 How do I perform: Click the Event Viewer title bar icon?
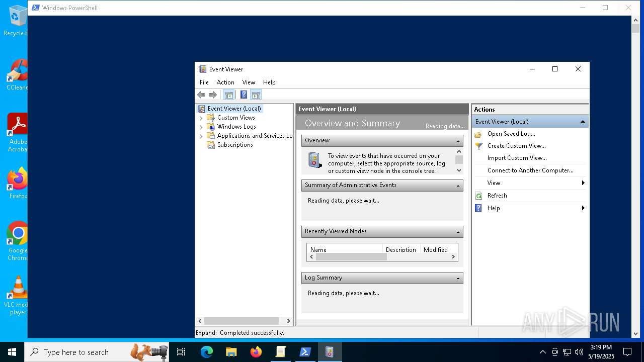click(x=203, y=69)
